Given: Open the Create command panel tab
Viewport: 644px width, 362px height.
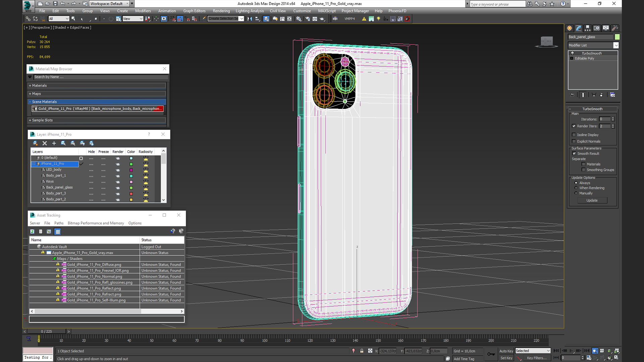Looking at the screenshot, I should click(570, 28).
